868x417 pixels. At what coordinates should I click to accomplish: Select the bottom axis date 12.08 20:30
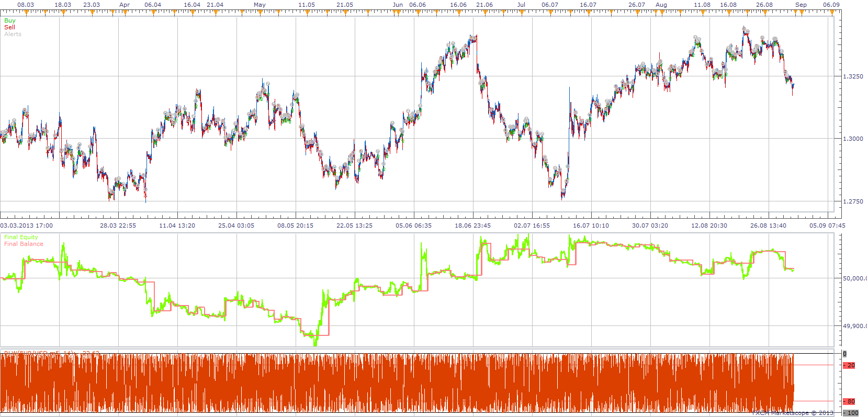click(709, 226)
